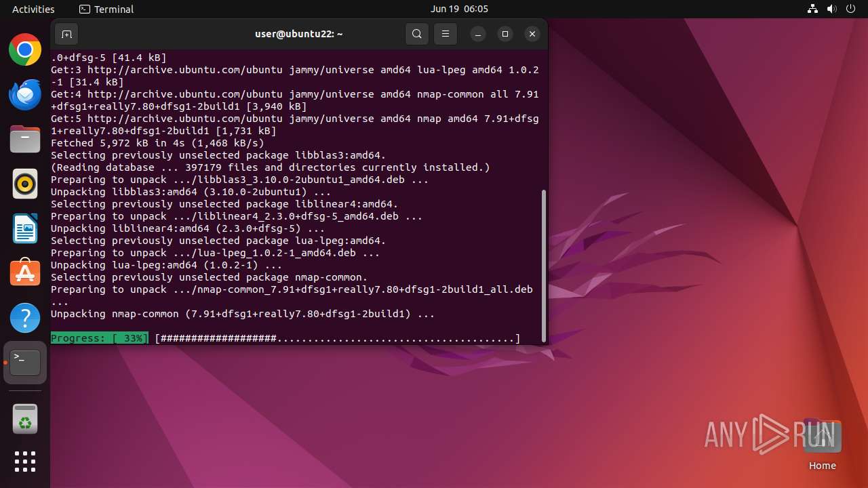
Task: Open LibreOffice Writer from the dock
Action: [x=25, y=228]
